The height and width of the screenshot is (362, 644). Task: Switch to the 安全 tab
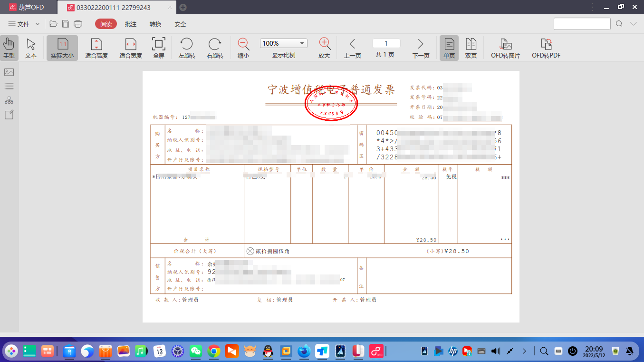pyautogui.click(x=180, y=24)
